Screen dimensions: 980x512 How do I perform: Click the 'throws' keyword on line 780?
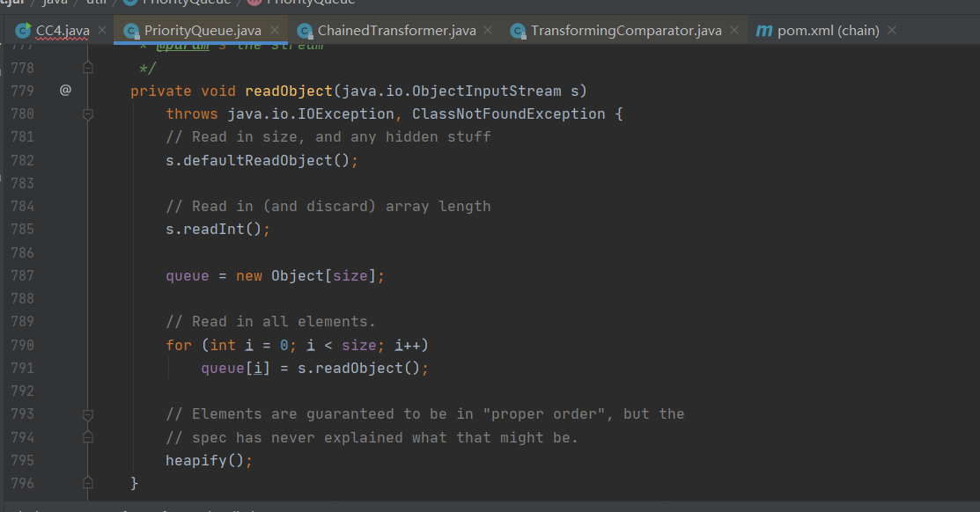coord(192,114)
